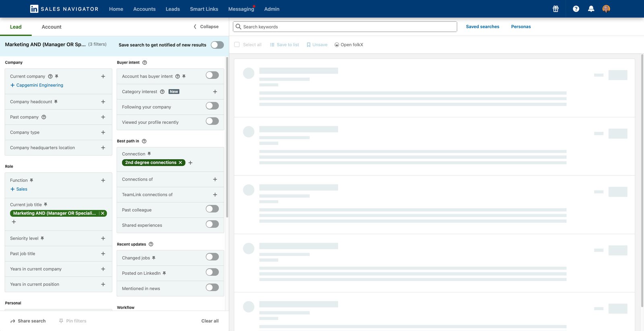
Task: Enable Account has buyer intent toggle
Action: click(x=212, y=75)
